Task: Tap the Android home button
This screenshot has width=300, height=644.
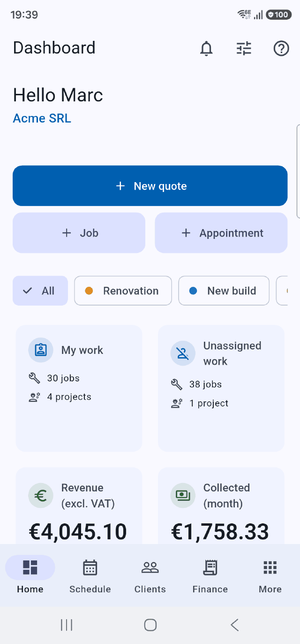Action: coord(150,625)
